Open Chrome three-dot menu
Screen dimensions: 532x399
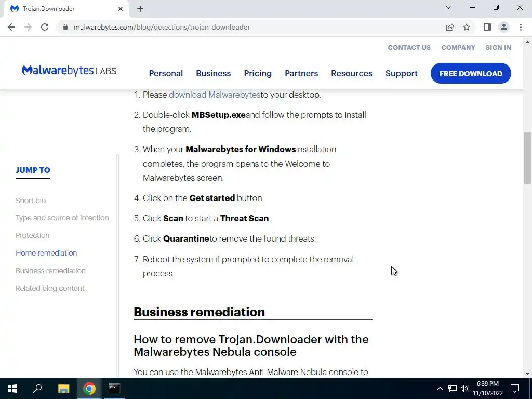pos(521,27)
